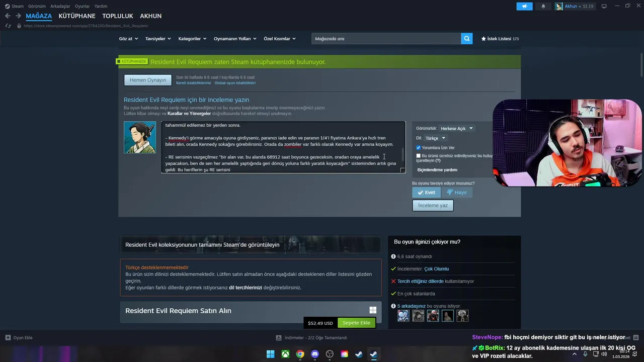Click the review text scrollbar
The width and height of the screenshot is (644, 362).
tap(403, 153)
